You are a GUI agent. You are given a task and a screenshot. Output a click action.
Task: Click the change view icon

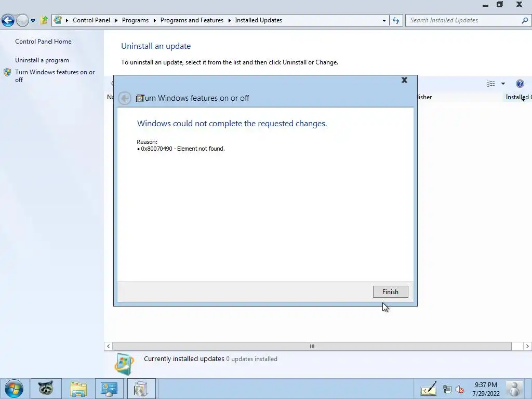click(x=490, y=84)
